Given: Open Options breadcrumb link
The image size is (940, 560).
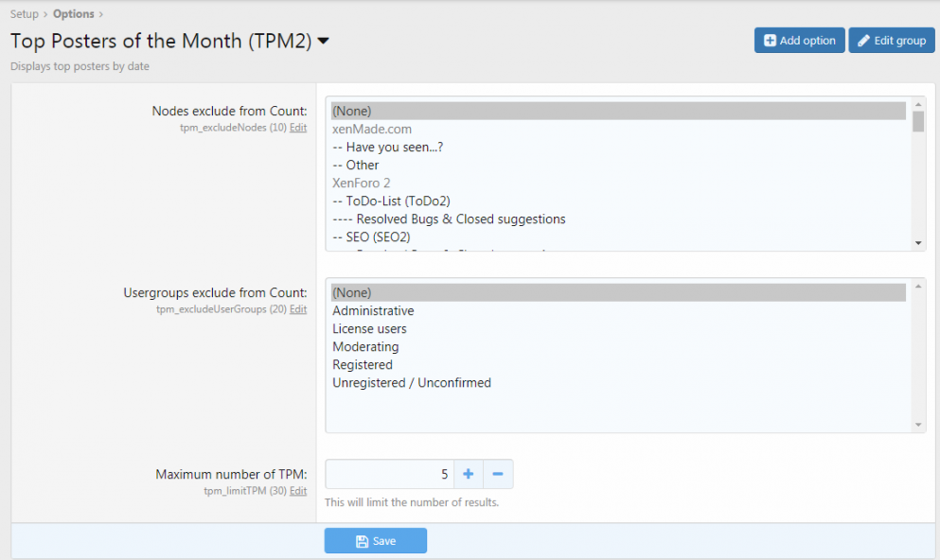Looking at the screenshot, I should [x=73, y=14].
